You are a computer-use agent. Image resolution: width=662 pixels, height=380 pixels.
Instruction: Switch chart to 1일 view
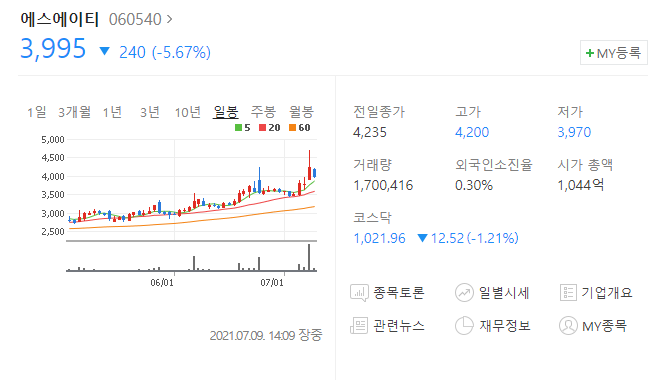pyautogui.click(x=37, y=112)
